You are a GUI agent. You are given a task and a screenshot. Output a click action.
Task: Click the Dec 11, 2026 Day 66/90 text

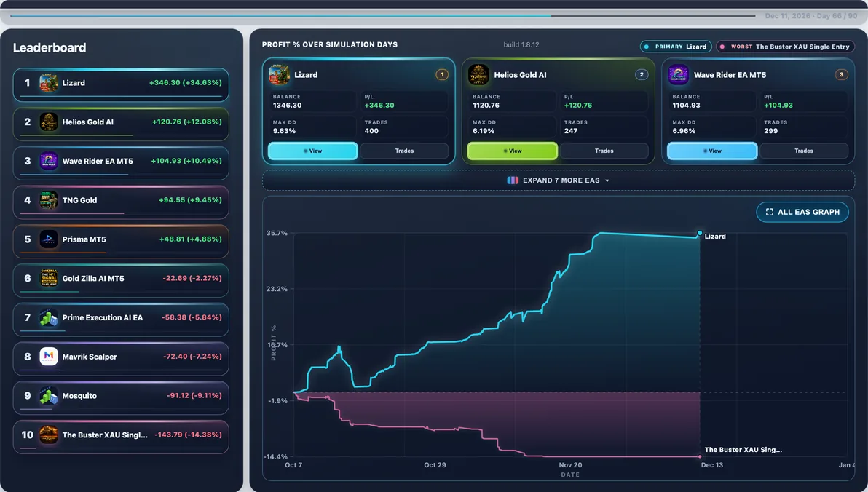[811, 16]
